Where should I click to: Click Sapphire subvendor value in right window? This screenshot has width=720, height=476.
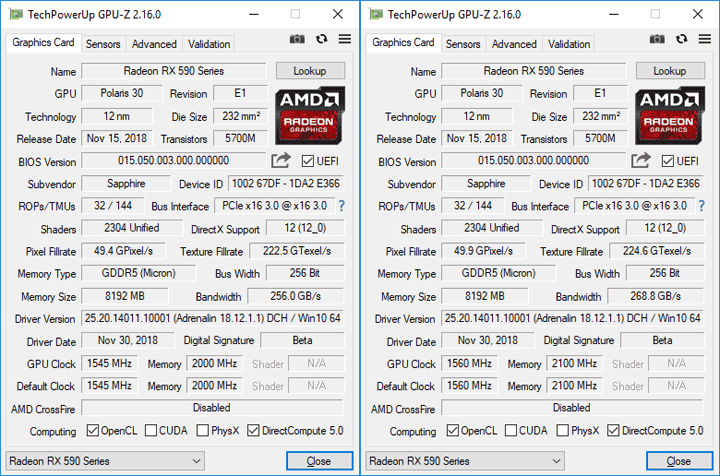coord(486,184)
